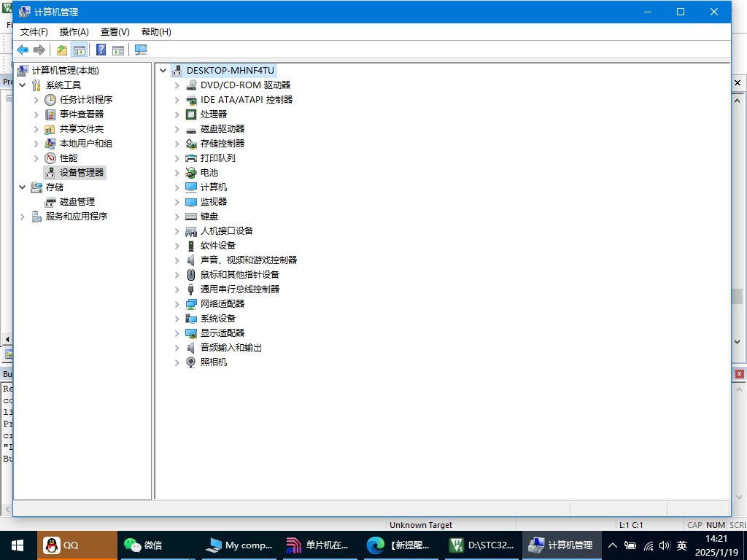Expand 服务和应用程序 in left tree
The height and width of the screenshot is (560, 747).
[x=22, y=217]
